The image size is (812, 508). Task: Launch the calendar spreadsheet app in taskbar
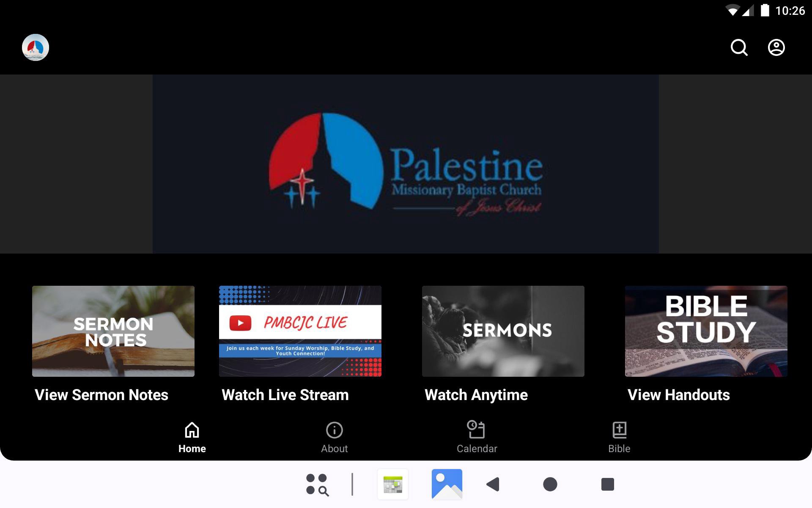(x=393, y=484)
